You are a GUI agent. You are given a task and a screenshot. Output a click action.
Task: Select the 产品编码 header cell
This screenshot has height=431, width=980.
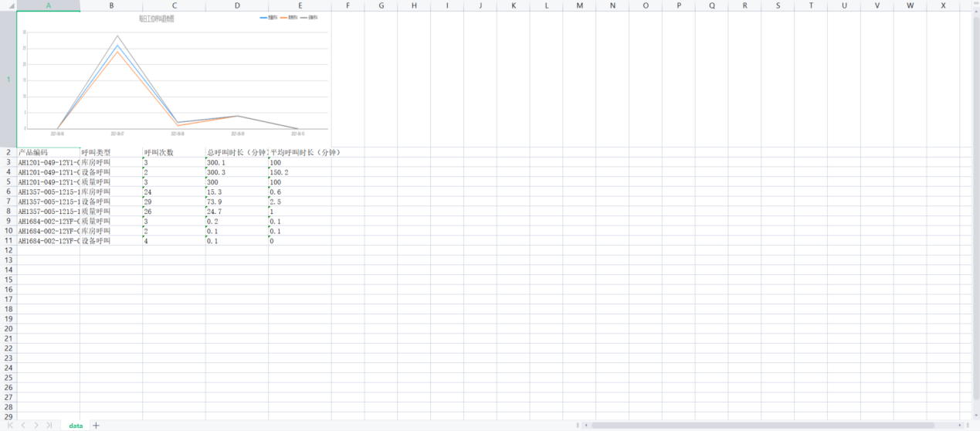(49, 153)
